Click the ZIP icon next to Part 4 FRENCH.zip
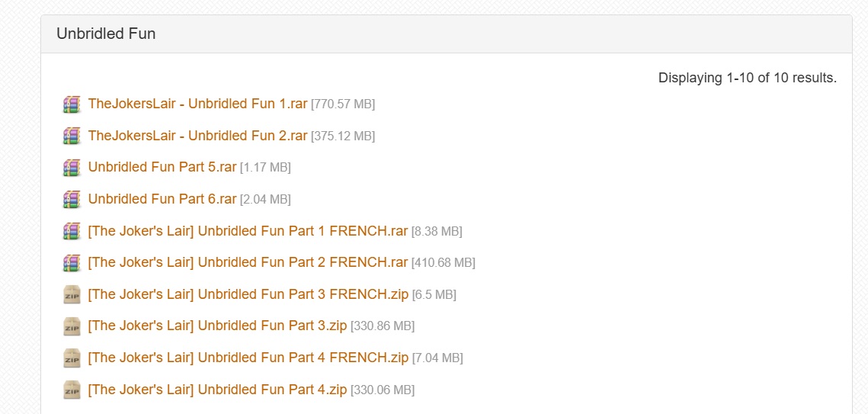The height and width of the screenshot is (414, 868). click(72, 358)
